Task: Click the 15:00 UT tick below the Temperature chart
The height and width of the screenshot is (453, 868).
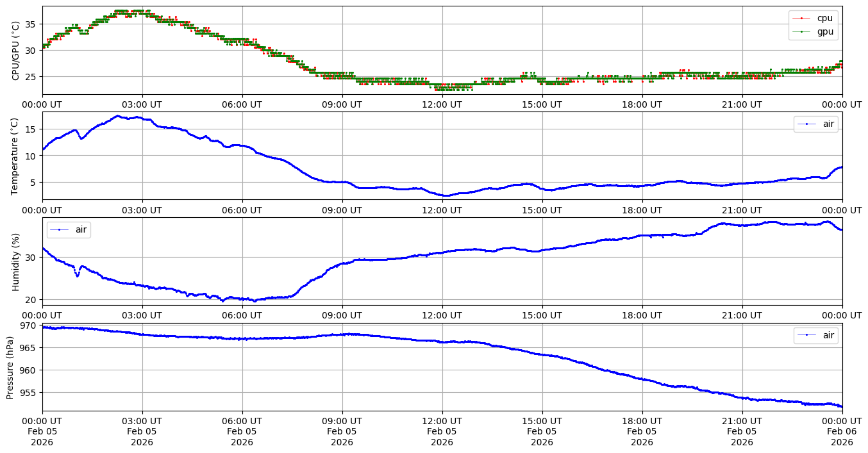Action: 542,210
